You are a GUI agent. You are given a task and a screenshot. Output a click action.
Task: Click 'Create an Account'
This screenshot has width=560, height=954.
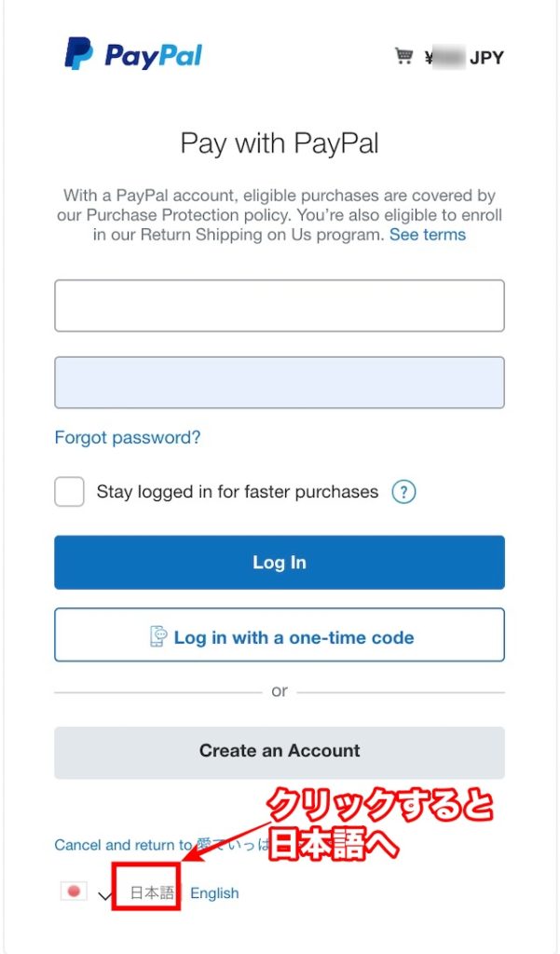[x=280, y=751]
